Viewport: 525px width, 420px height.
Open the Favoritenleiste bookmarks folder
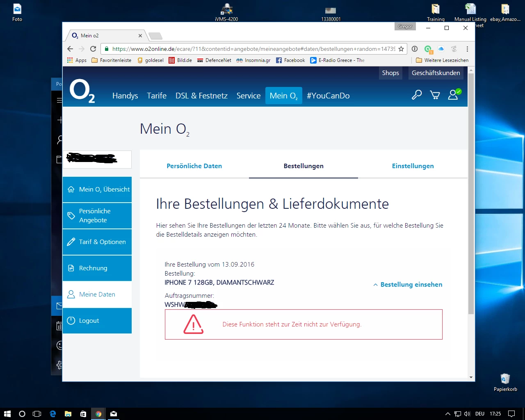pyautogui.click(x=112, y=60)
